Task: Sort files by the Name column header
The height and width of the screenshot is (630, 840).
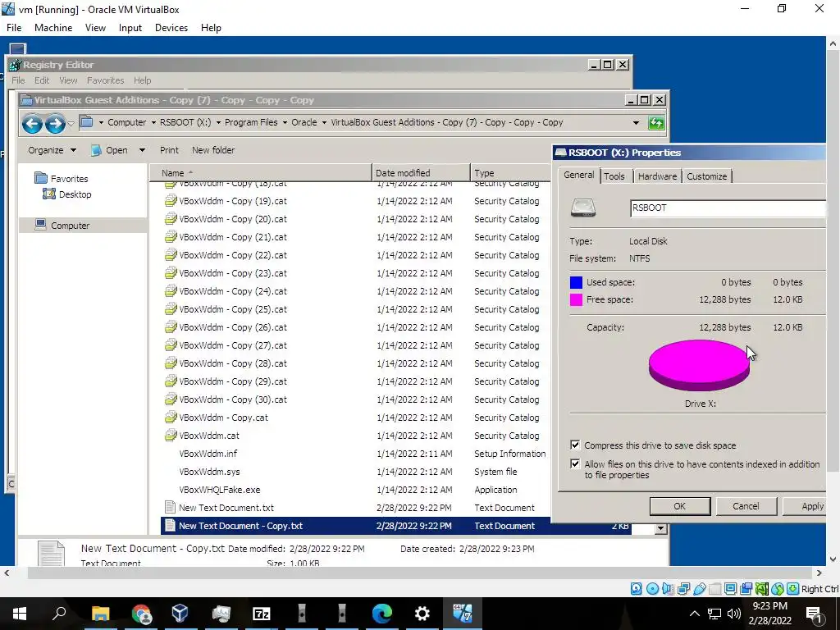Action: coord(260,173)
